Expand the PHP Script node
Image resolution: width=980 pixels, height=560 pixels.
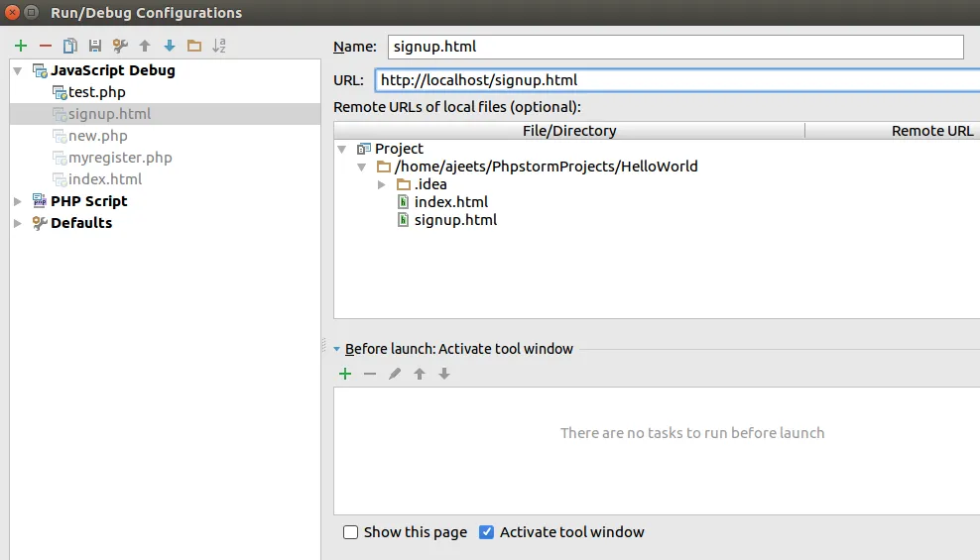[x=17, y=201]
